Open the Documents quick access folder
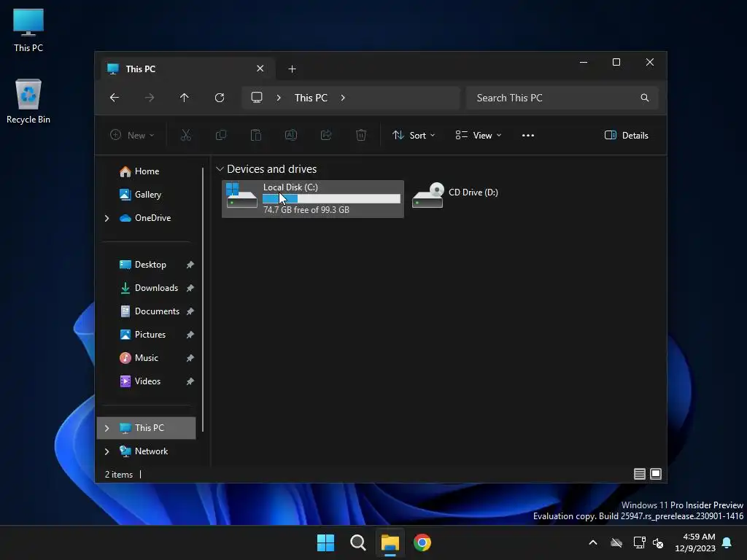Viewport: 747px width, 560px height. 157,311
